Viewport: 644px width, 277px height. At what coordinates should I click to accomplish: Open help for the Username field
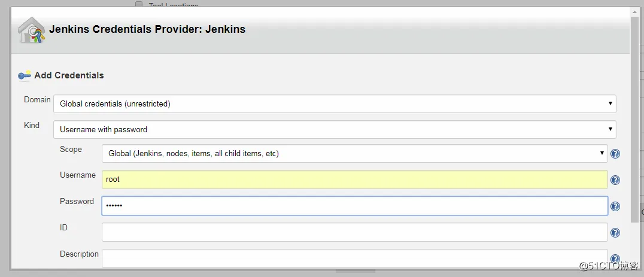[615, 180]
